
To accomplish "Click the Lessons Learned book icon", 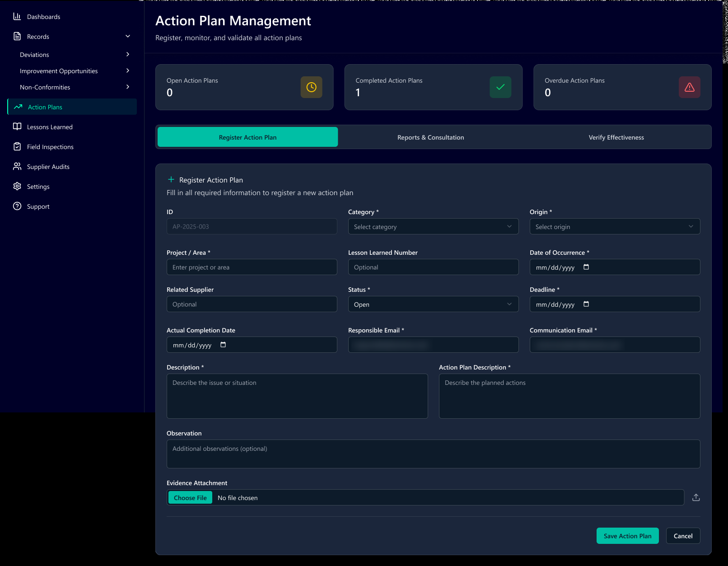I will point(17,126).
